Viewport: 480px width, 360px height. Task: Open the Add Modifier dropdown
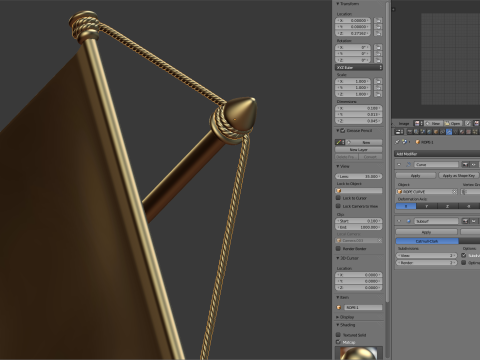tap(437, 154)
